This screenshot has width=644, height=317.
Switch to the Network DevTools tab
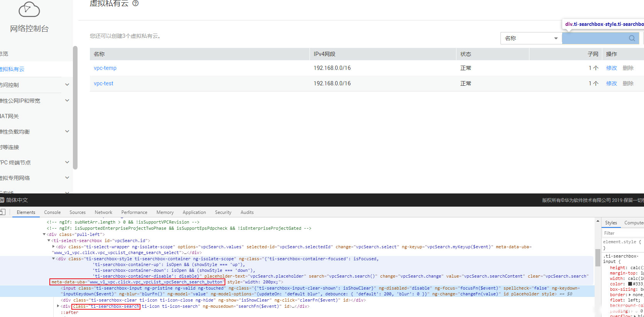pos(103,212)
